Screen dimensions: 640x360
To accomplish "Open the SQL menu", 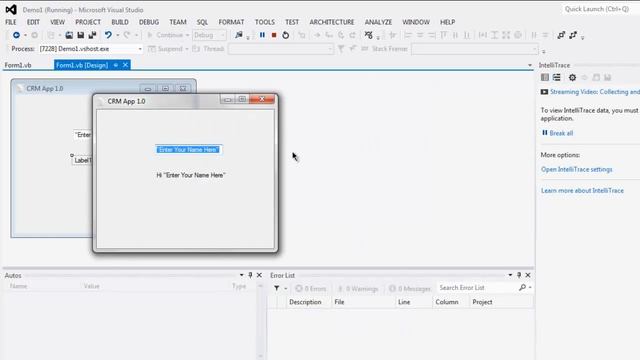I will [x=202, y=22].
